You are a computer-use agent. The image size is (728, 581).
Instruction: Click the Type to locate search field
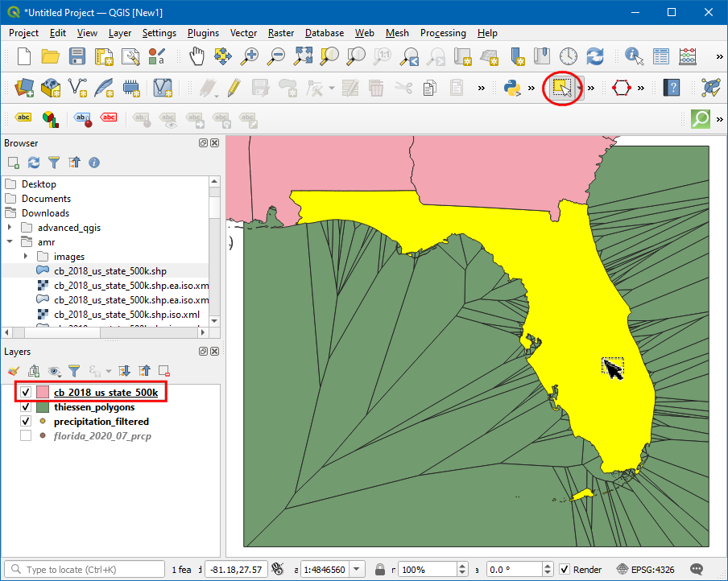click(x=89, y=570)
